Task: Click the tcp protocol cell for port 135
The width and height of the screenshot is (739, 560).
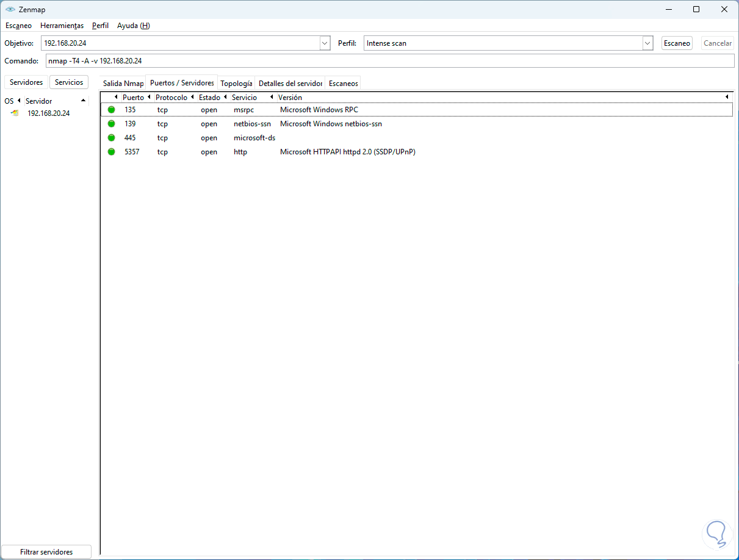Action: click(x=162, y=110)
